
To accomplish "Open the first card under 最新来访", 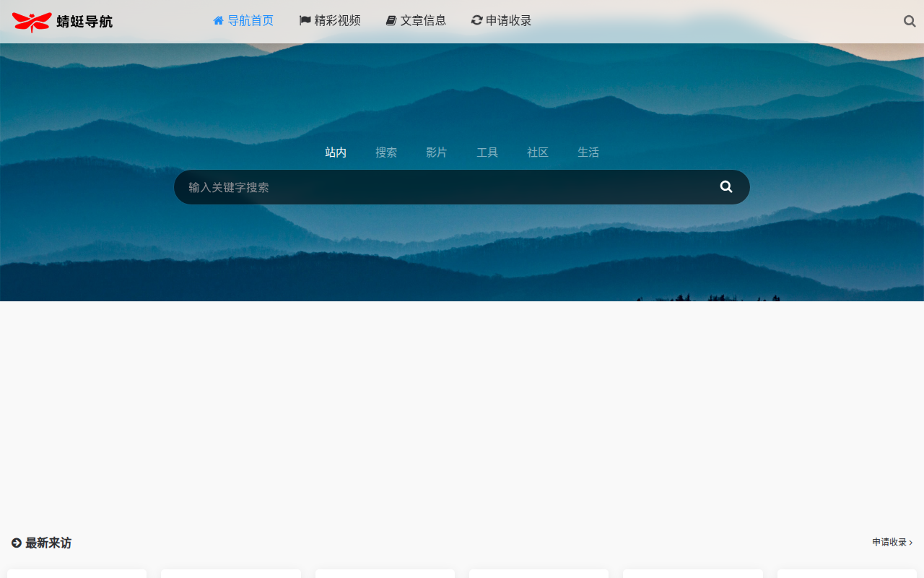I will pos(77,574).
